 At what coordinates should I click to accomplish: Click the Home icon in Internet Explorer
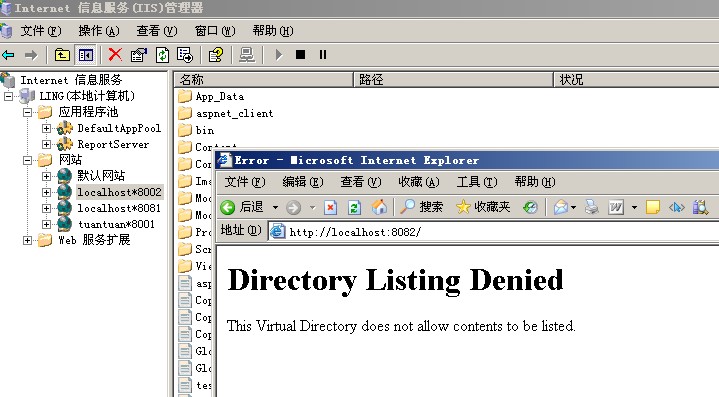click(x=379, y=207)
